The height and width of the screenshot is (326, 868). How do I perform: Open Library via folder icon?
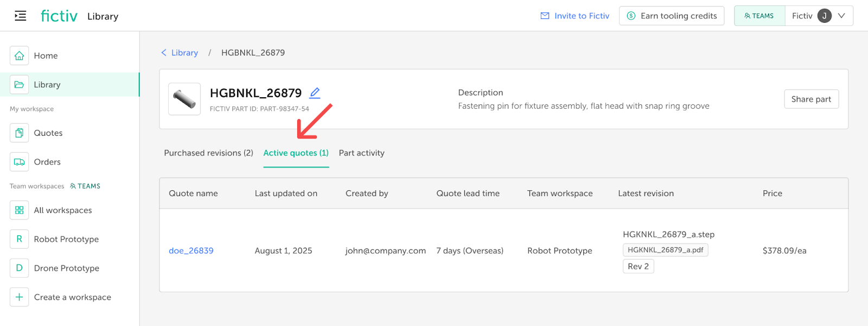[19, 85]
